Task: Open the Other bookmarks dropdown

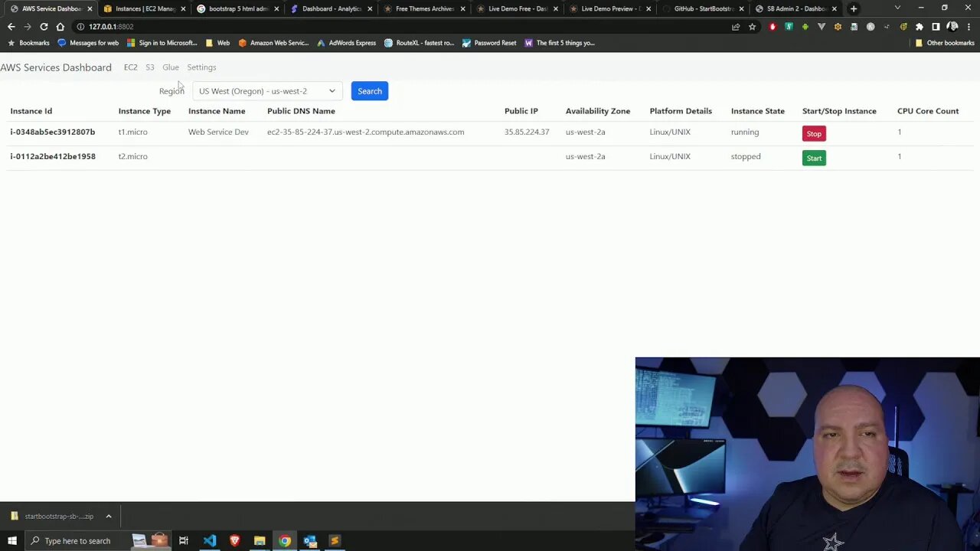Action: click(946, 43)
